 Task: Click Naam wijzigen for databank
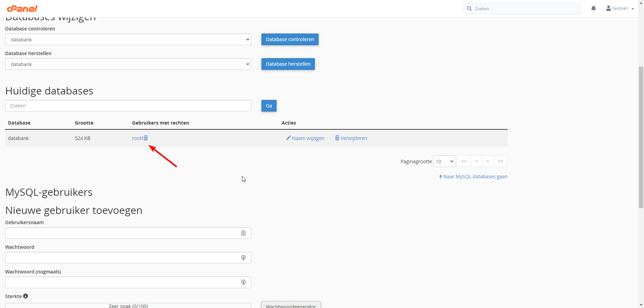[305, 138]
